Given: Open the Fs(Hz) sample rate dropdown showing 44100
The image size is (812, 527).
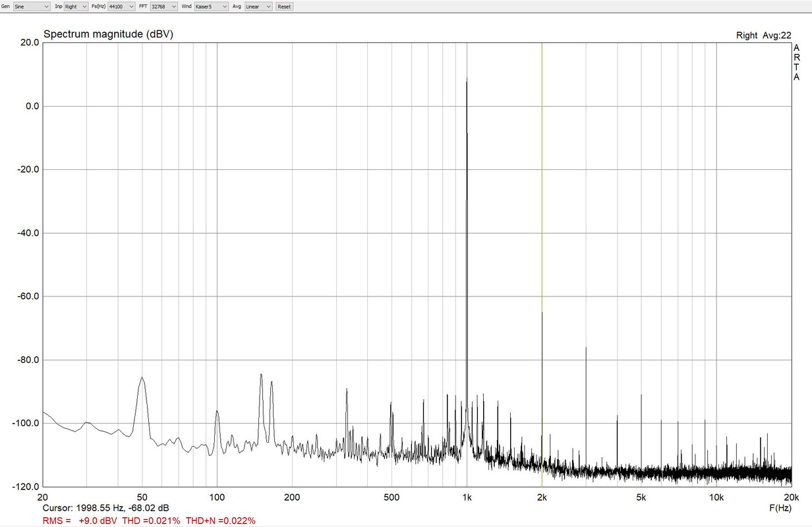Looking at the screenshot, I should pos(121,6).
